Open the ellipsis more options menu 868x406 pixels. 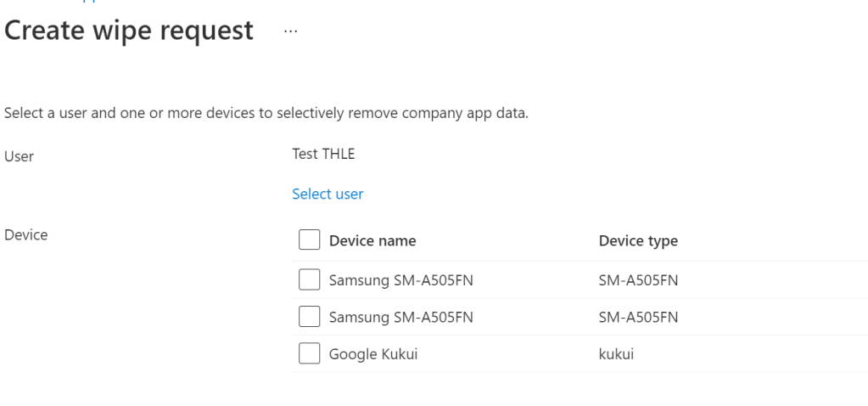291,31
